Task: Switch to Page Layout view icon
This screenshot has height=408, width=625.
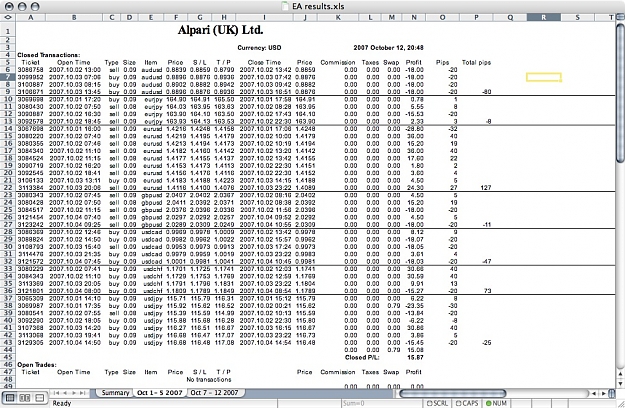Action: coord(25,398)
